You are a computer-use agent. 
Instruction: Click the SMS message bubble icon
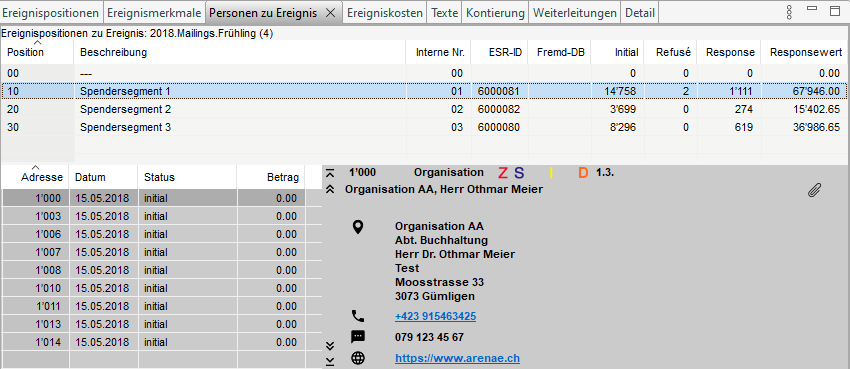(358, 337)
